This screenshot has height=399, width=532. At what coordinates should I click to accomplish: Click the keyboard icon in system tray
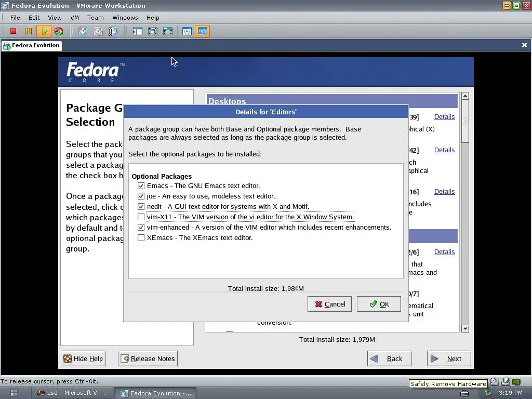click(464, 393)
